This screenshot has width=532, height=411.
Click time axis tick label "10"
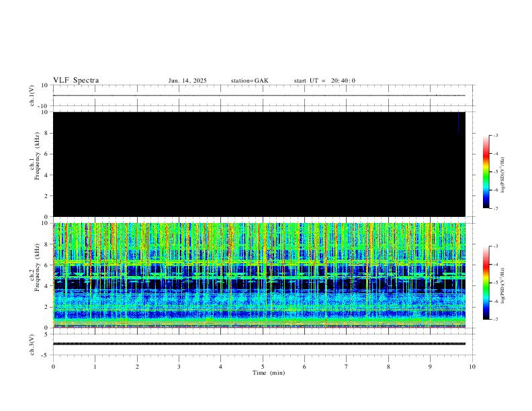point(472,367)
